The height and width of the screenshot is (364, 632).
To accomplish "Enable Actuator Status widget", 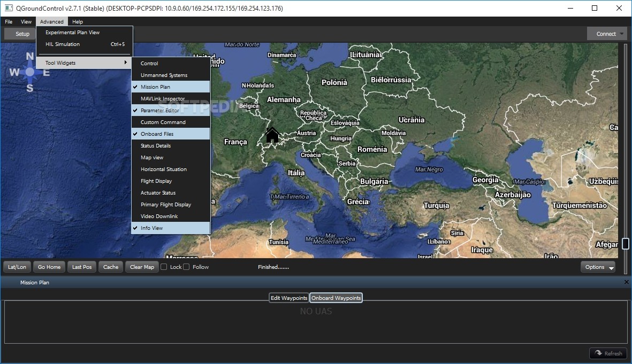I will [171, 192].
